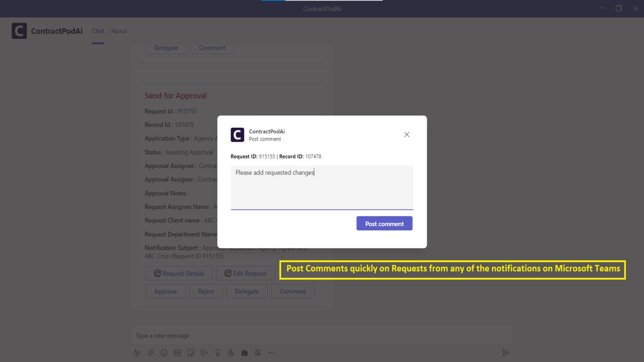The width and height of the screenshot is (644, 362).
Task: Click inside the comment text area
Action: 322,188
